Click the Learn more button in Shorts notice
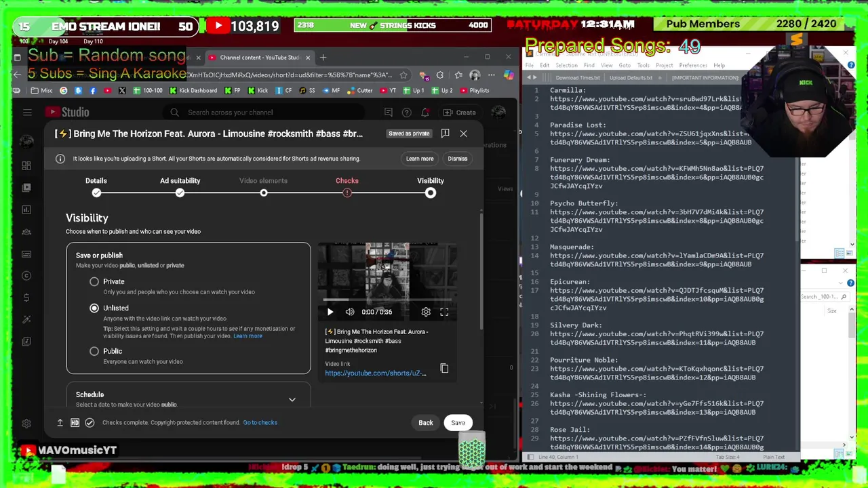This screenshot has height=488, width=868. (420, 159)
